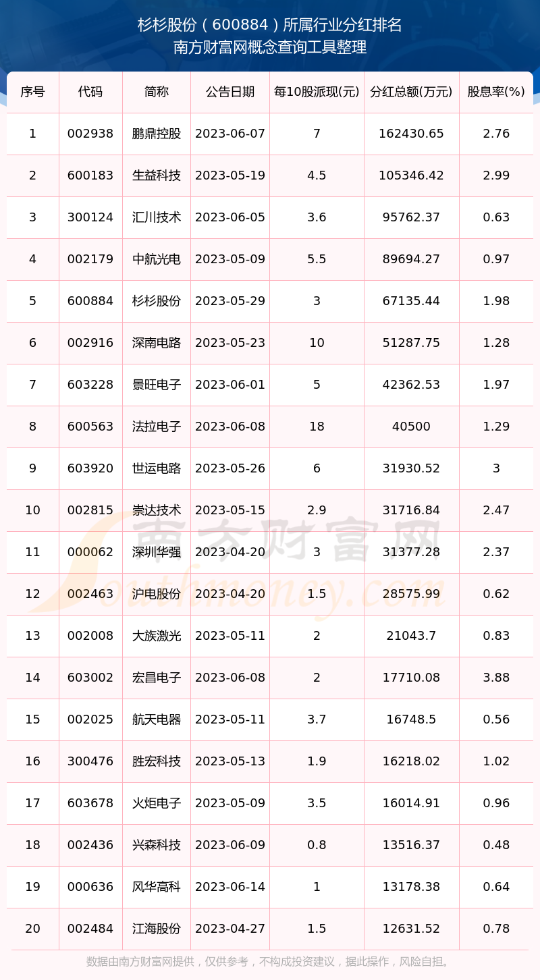Select dividend total 28575.99
This screenshot has height=980, width=540.
pos(411,594)
